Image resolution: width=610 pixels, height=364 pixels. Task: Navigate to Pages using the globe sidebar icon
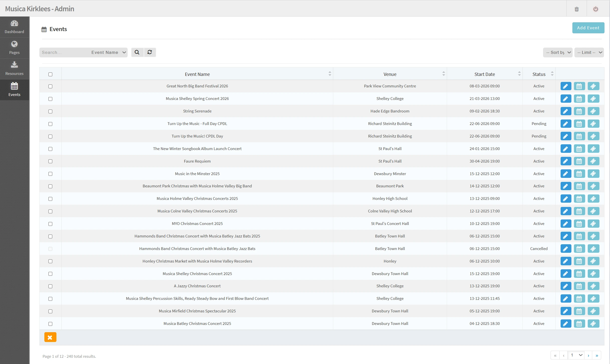(x=14, y=48)
